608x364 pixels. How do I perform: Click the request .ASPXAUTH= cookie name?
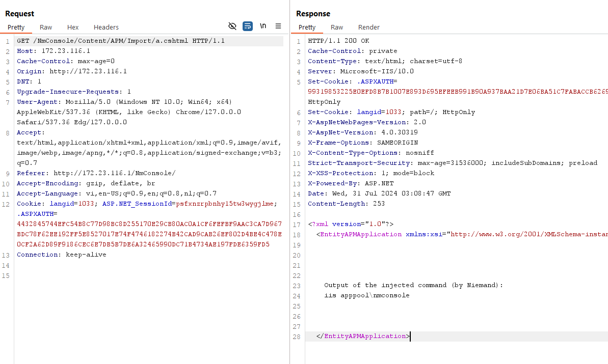37,214
